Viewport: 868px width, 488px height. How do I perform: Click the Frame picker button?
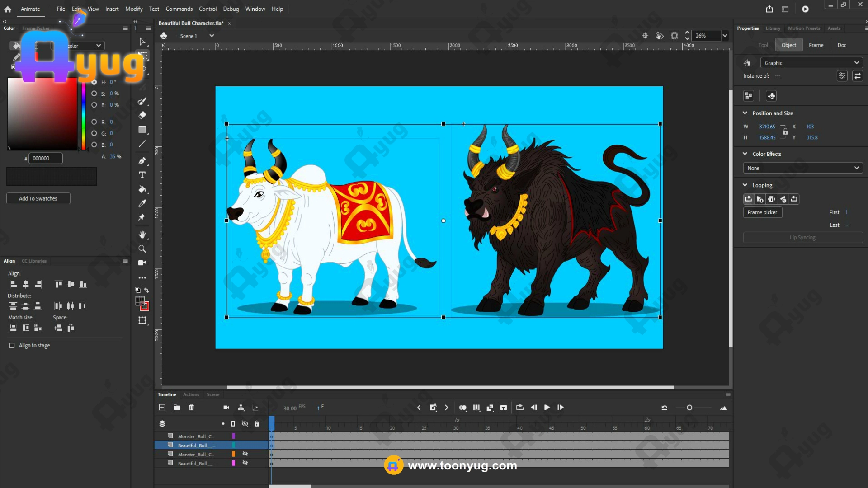click(x=762, y=212)
